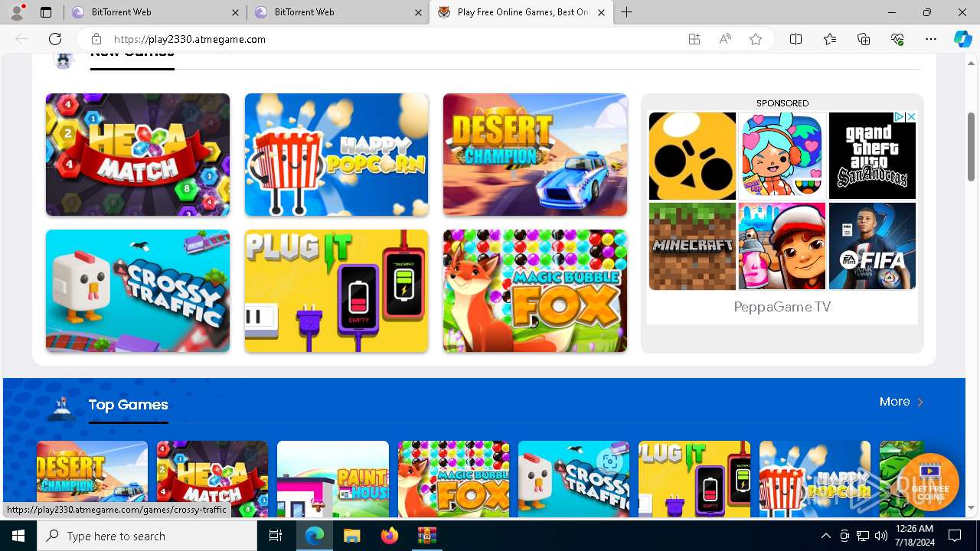This screenshot has height=551, width=980.
Task: Open WinRAR from the taskbar
Action: (x=426, y=536)
